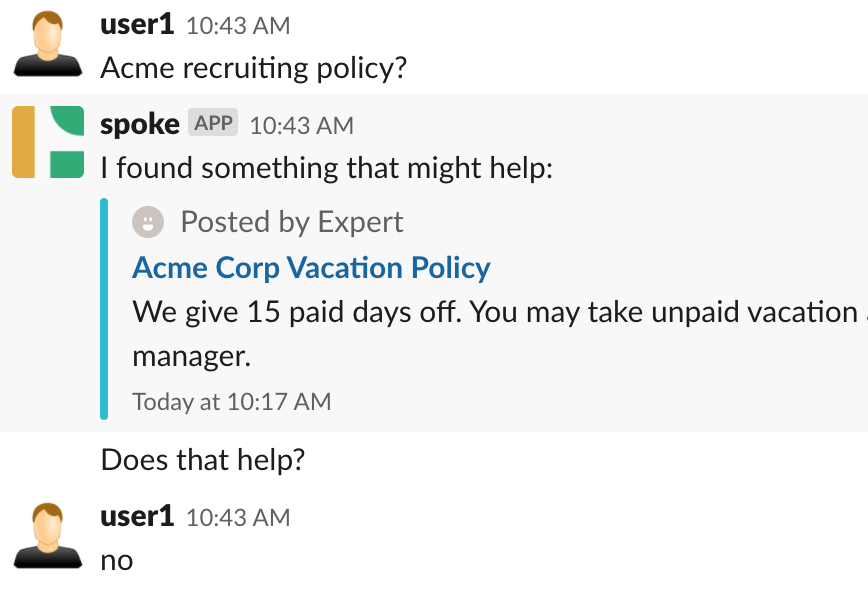This screenshot has width=868, height=590.
Task: Open the 10:43 AM timestamp of the first message
Action: click(238, 26)
